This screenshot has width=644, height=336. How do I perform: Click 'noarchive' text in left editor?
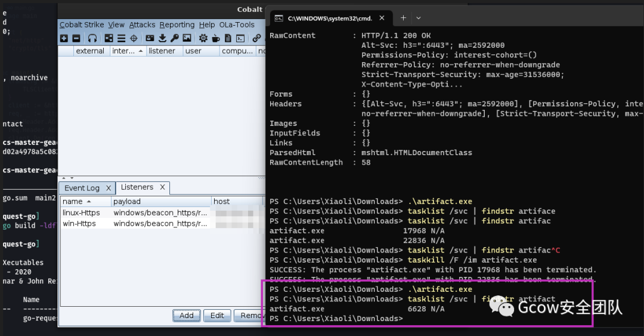29,78
